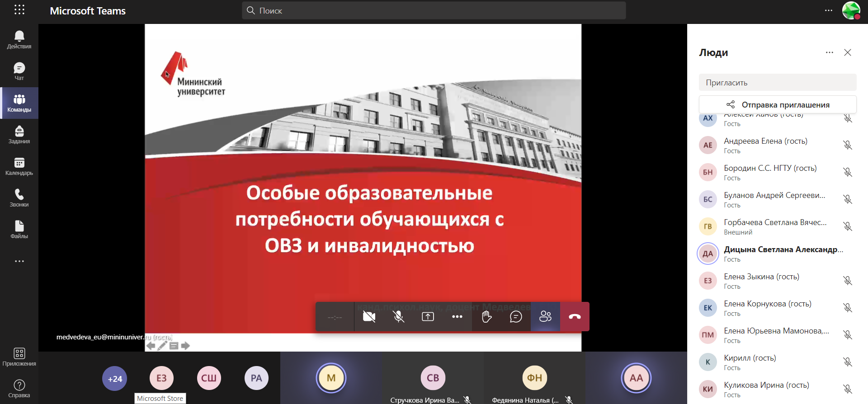
Task: Open the Звонки section
Action: [19, 198]
